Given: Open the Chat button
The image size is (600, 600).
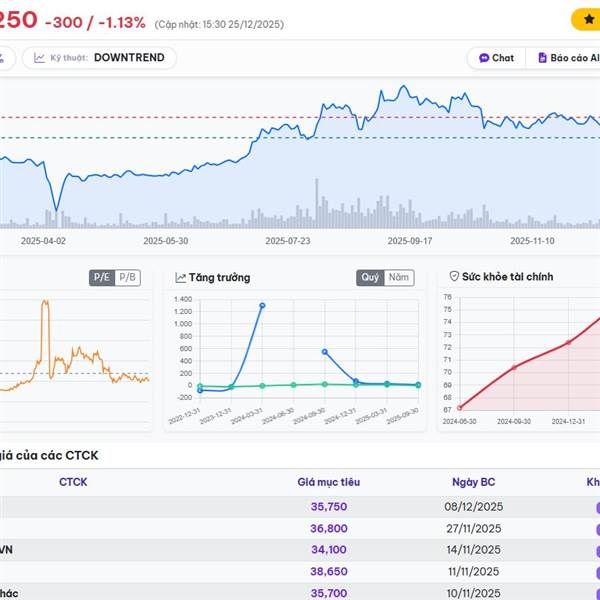Looking at the screenshot, I should (494, 58).
